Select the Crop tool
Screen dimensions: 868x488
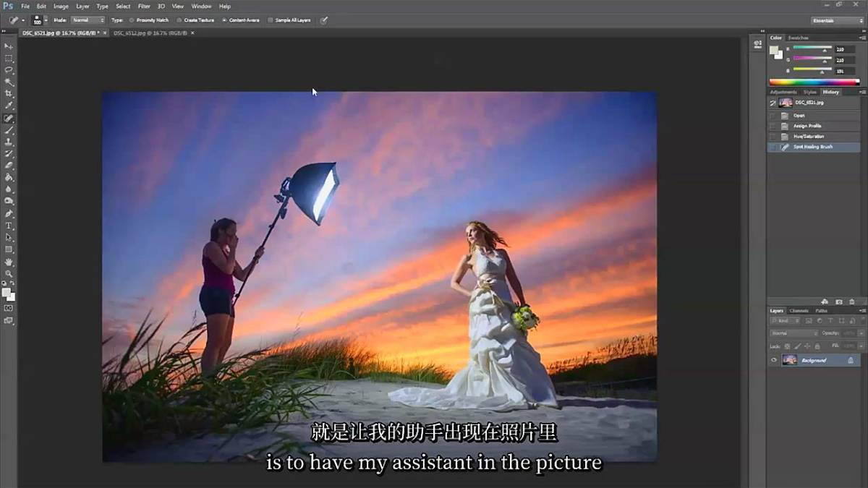pyautogui.click(x=9, y=94)
